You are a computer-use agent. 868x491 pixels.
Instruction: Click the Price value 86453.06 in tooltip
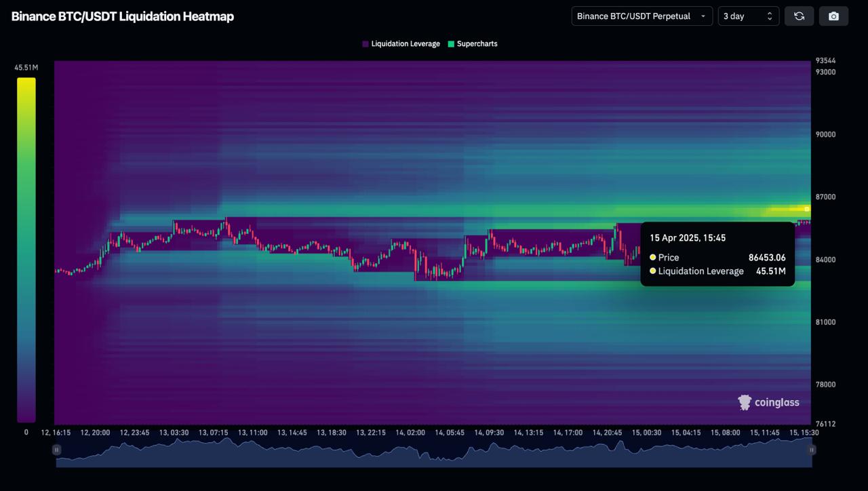pyautogui.click(x=767, y=258)
